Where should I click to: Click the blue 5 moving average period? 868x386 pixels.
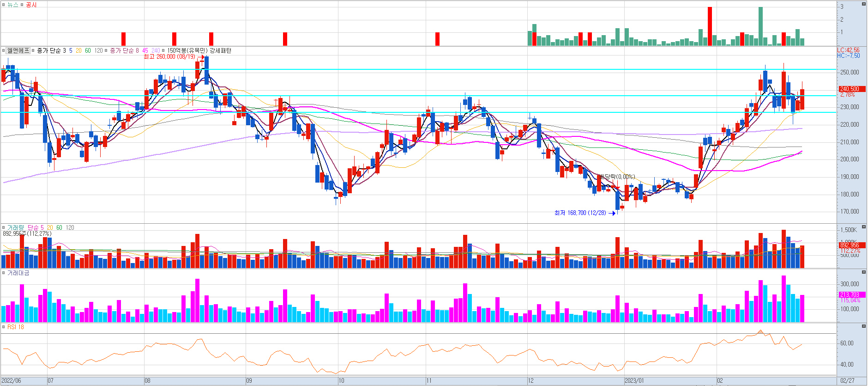click(x=71, y=50)
